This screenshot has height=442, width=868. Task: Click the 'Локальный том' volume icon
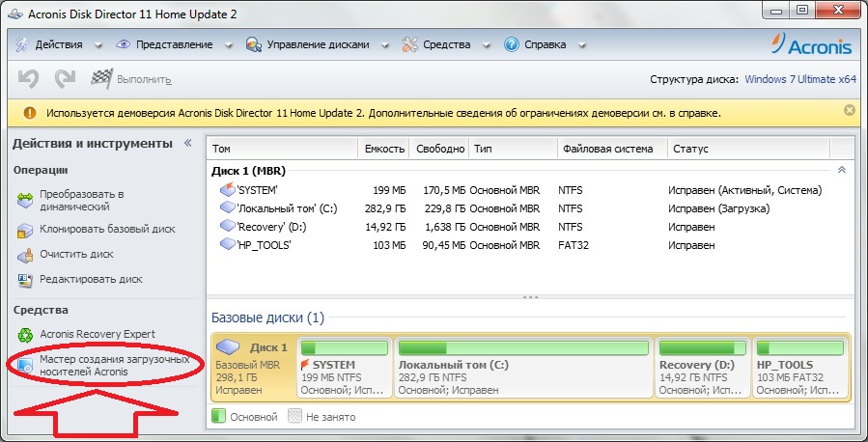coord(228,208)
